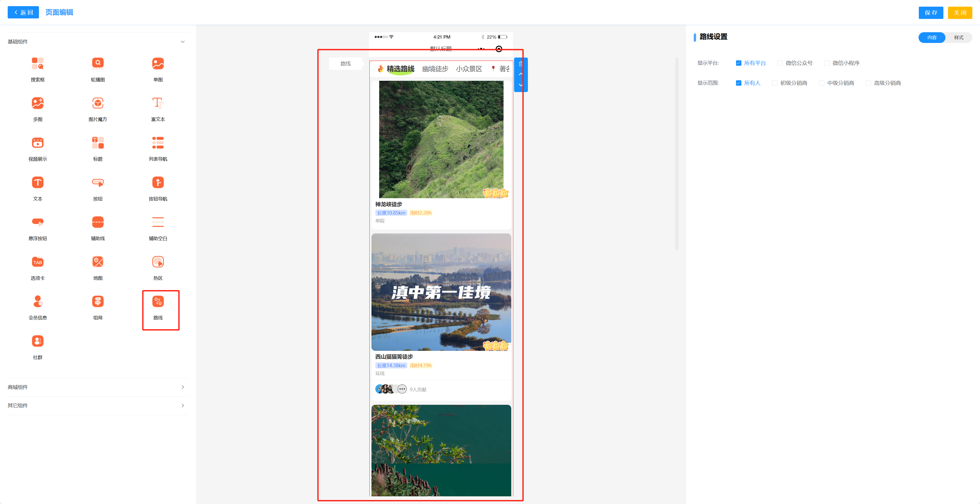The height and width of the screenshot is (504, 980).
Task: Tick the 初级分销商 display range checkbox
Action: [775, 83]
